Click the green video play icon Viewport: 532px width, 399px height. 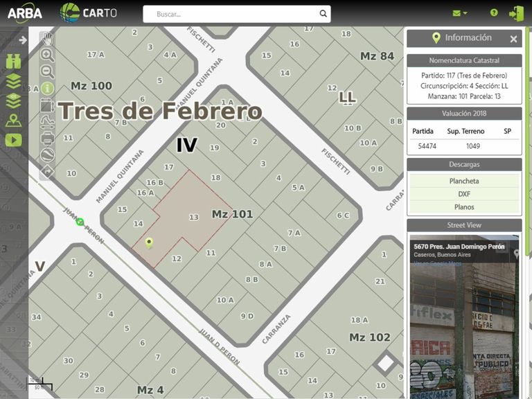click(14, 140)
